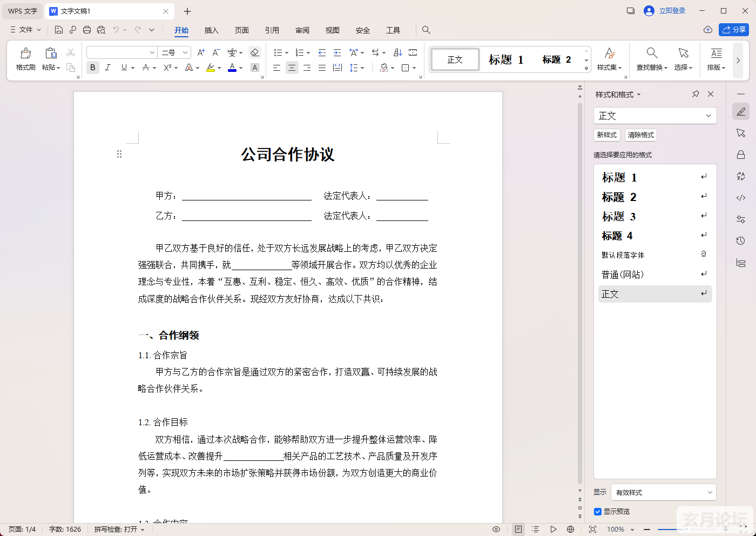Toggle Underline formatting
Viewport: 756px width, 536px height.
pyautogui.click(x=124, y=68)
